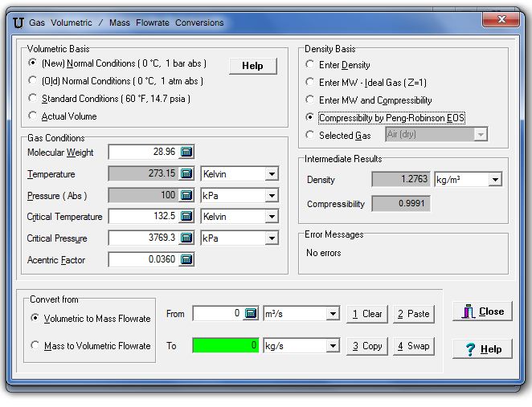This screenshot has height=407, width=532.
Task: Open calculator icon in the From field
Action: coord(251,313)
